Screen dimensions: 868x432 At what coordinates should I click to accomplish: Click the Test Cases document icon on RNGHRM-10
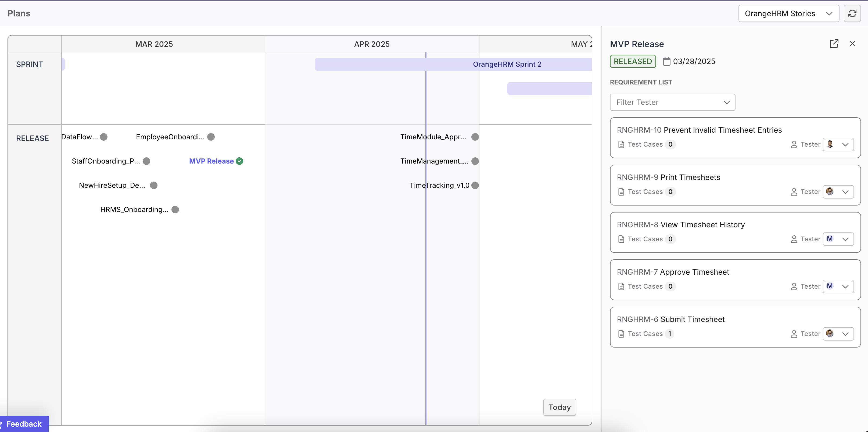point(622,144)
